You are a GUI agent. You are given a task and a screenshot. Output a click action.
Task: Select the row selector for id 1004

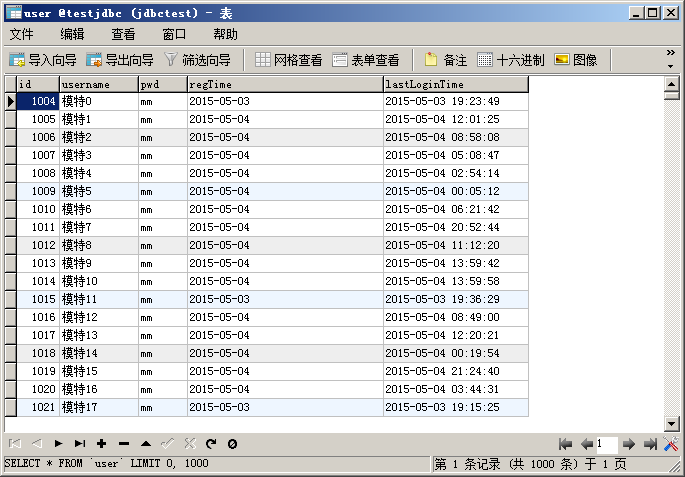pos(10,101)
